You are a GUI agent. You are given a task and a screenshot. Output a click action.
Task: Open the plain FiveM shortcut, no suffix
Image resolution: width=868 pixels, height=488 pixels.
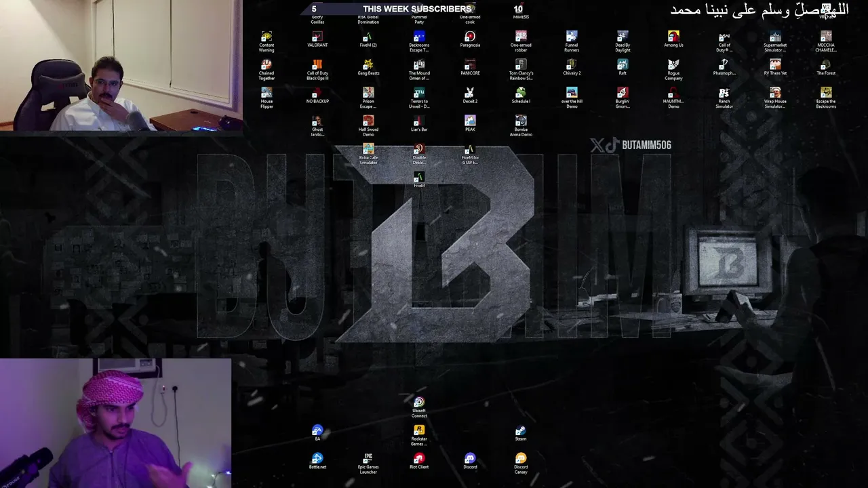tap(419, 180)
